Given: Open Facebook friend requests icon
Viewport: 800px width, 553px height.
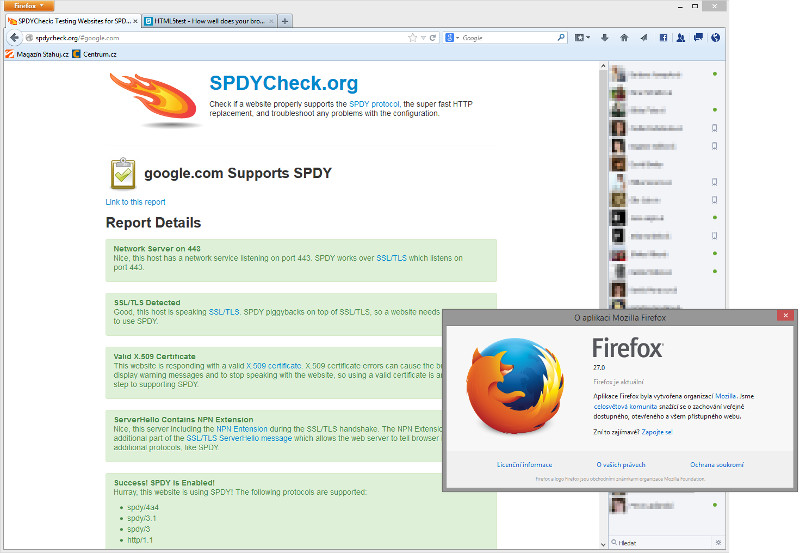Looking at the screenshot, I should [681, 38].
